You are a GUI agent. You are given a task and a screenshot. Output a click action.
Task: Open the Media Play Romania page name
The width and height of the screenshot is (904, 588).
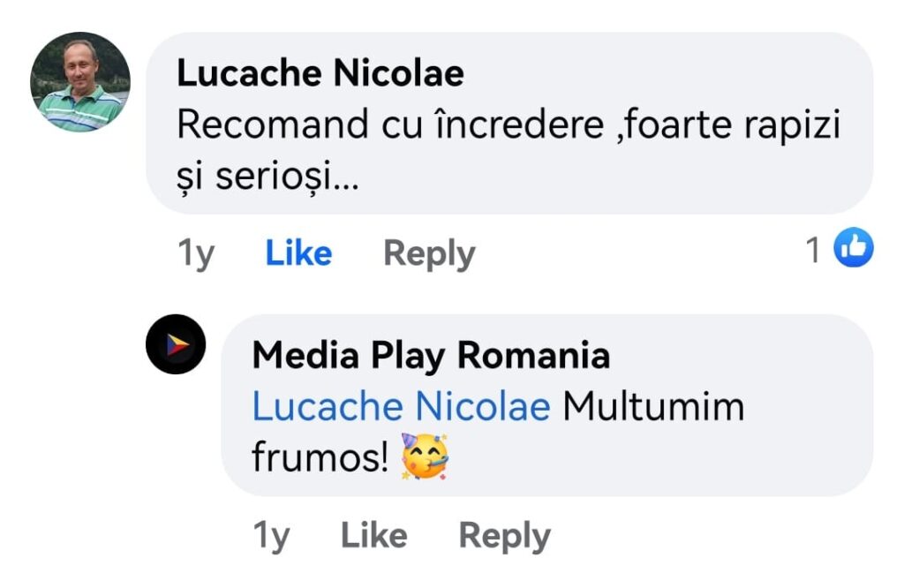click(x=431, y=355)
